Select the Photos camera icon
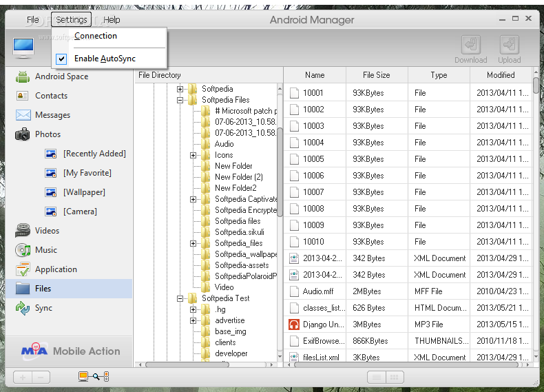The width and height of the screenshot is (544, 392). tap(23, 134)
